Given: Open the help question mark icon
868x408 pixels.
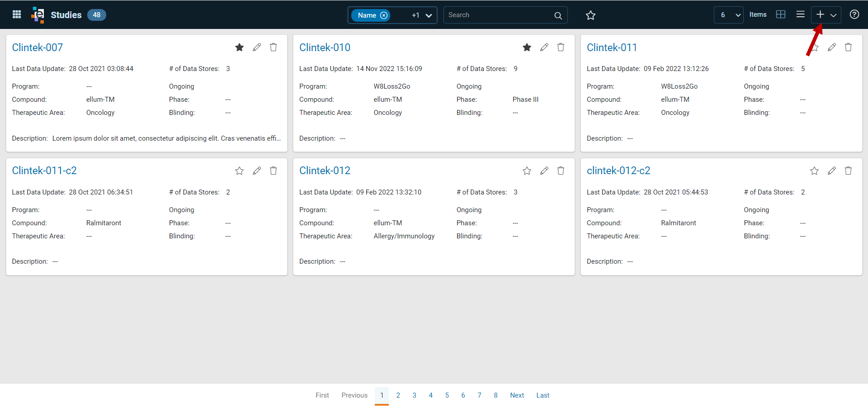Looking at the screenshot, I should [x=854, y=14].
